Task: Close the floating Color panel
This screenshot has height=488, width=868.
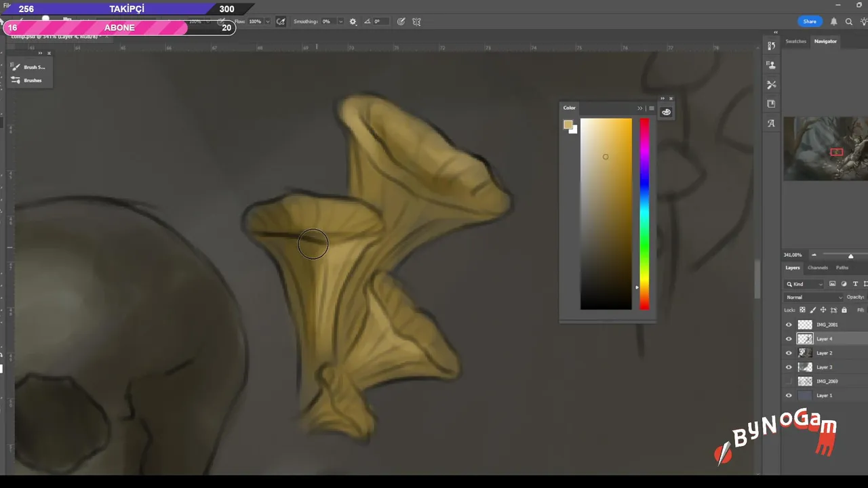Action: point(671,99)
